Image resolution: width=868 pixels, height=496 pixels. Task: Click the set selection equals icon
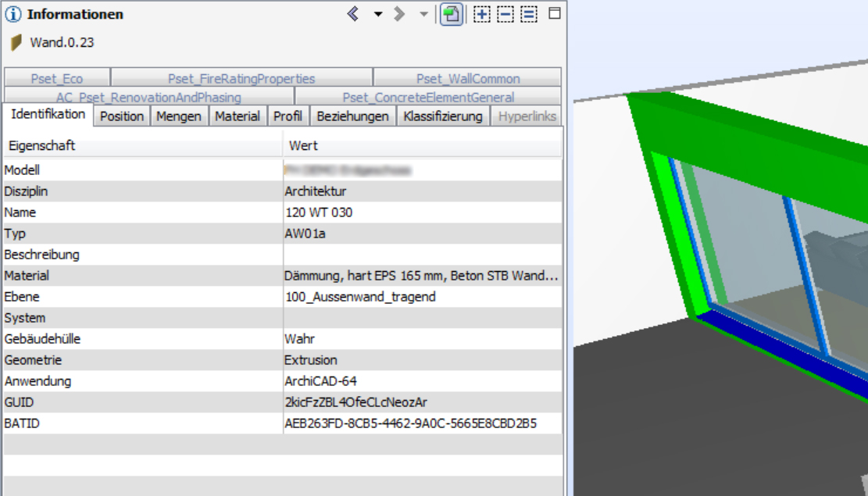(529, 14)
